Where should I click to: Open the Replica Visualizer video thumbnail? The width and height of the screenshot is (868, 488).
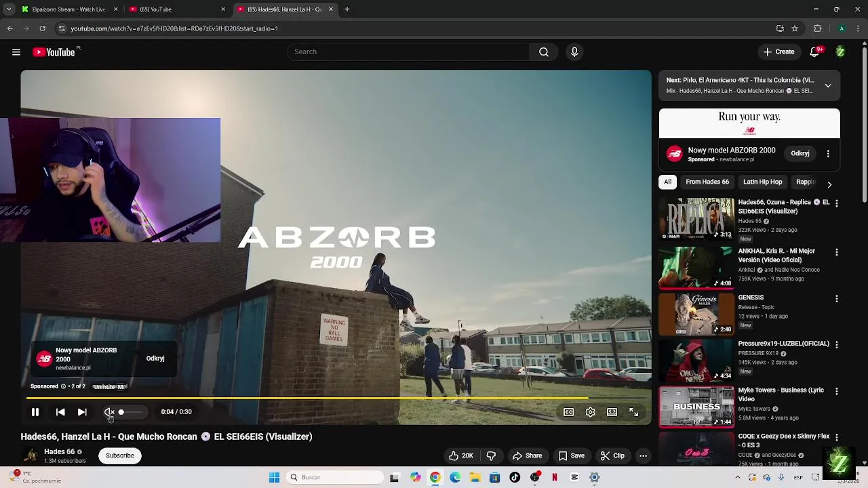coord(696,218)
